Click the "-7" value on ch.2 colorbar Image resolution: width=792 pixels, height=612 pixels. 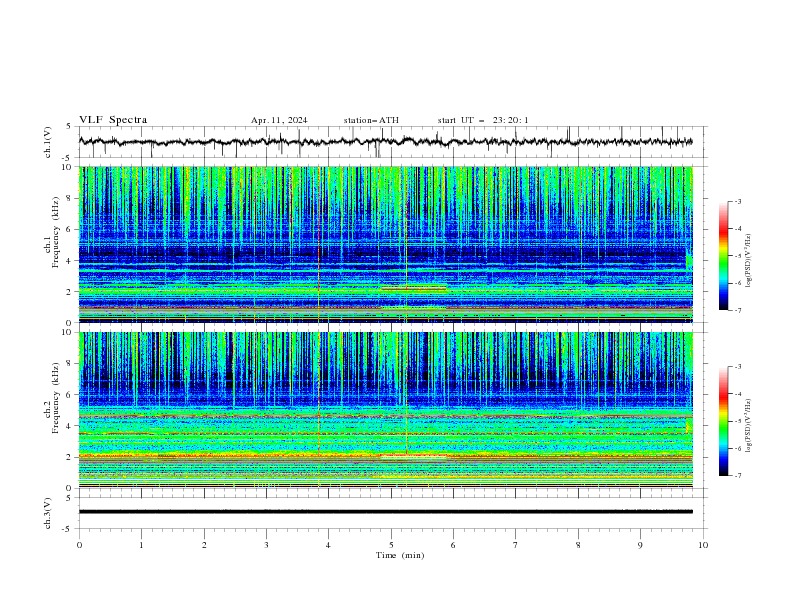738,476
